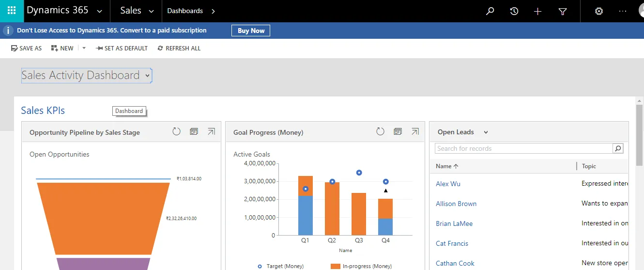Click the Q3 target marker circle
The height and width of the screenshot is (270, 644).
359,173
